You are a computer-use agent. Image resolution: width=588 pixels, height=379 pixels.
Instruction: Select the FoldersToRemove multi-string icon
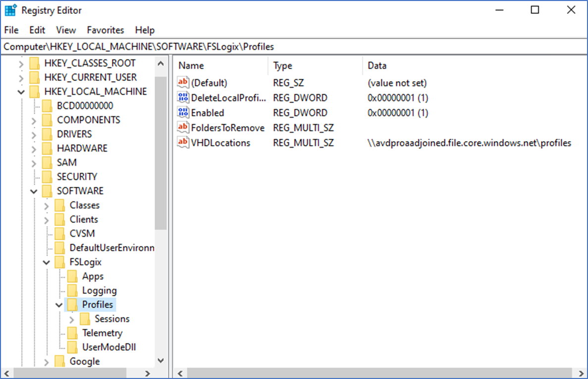click(x=183, y=127)
